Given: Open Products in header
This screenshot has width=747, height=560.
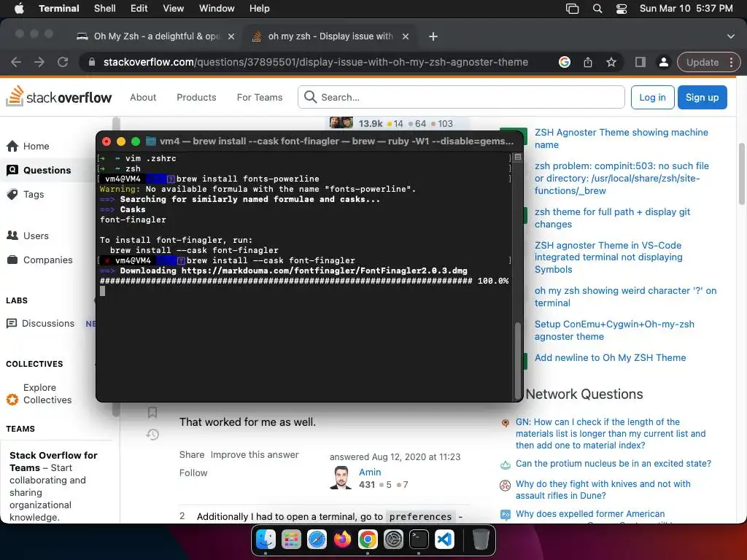Looking at the screenshot, I should (x=196, y=97).
